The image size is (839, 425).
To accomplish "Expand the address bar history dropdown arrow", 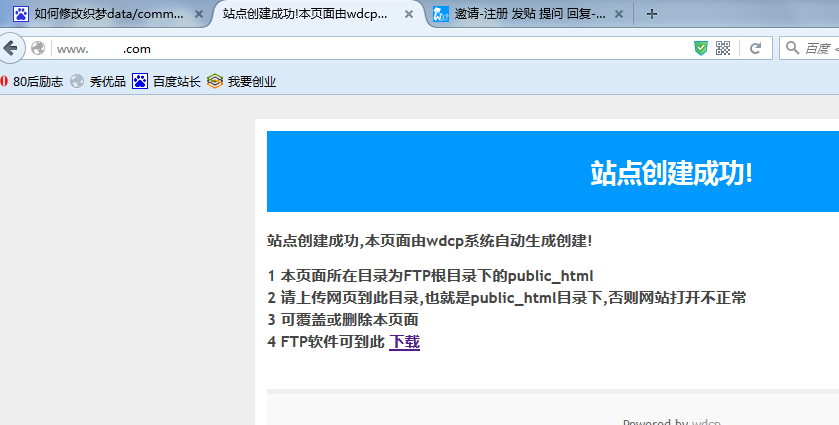I will (740, 48).
